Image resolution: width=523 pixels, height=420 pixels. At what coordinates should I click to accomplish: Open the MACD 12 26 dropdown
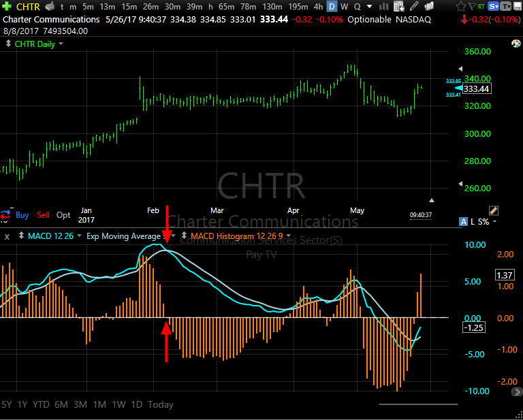(79, 236)
